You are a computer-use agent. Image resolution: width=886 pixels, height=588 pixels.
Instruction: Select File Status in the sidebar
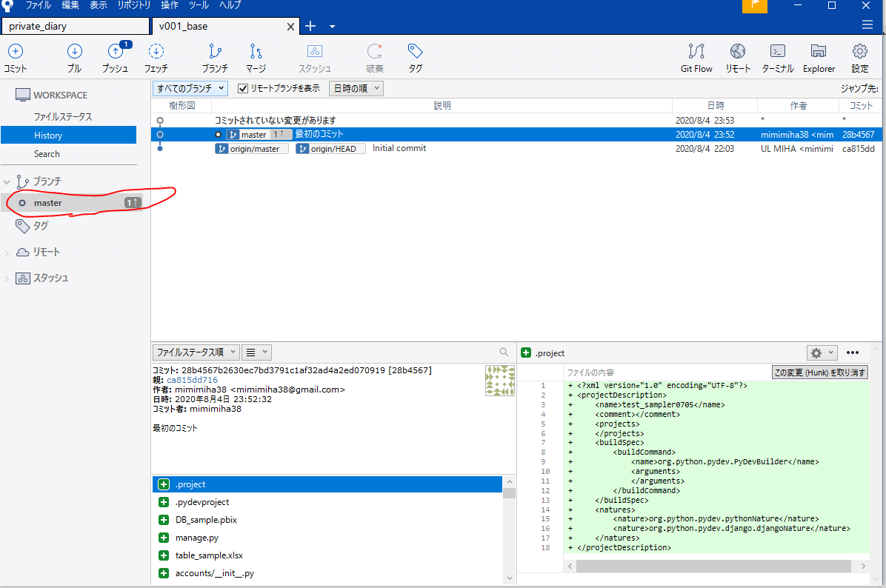63,116
